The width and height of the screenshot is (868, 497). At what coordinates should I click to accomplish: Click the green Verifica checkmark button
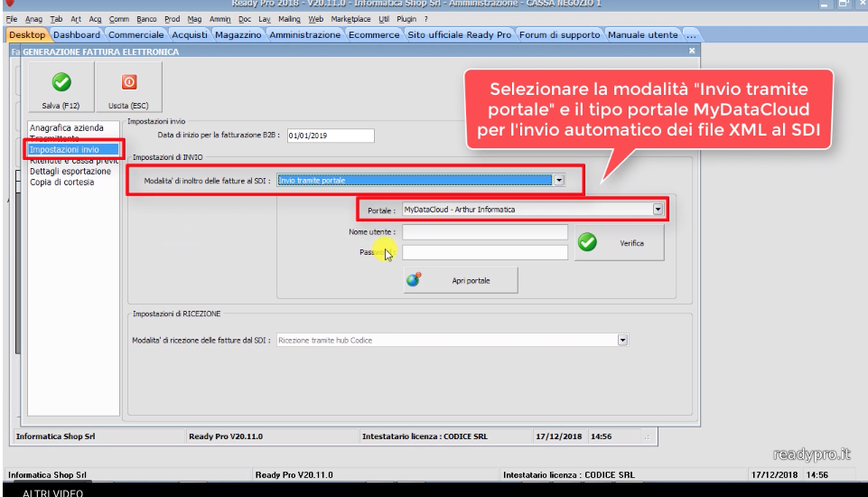point(620,243)
